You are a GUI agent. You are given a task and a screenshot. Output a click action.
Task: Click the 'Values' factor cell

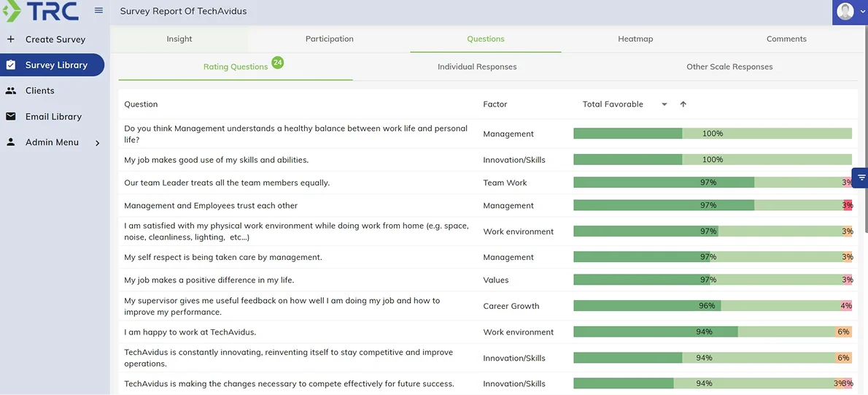pos(495,280)
